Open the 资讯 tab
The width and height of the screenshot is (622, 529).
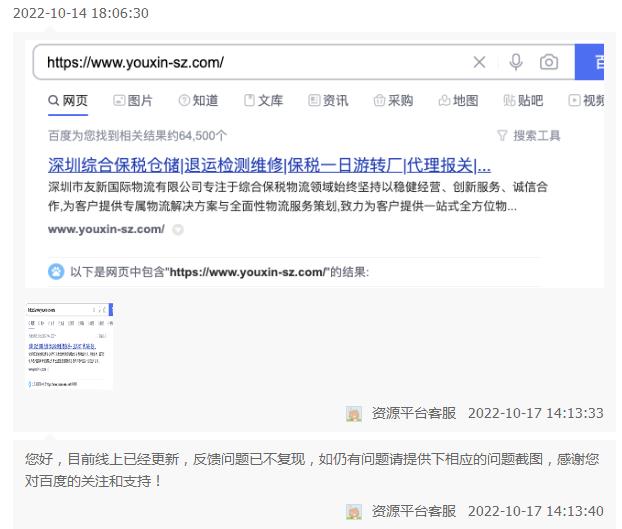[328, 100]
